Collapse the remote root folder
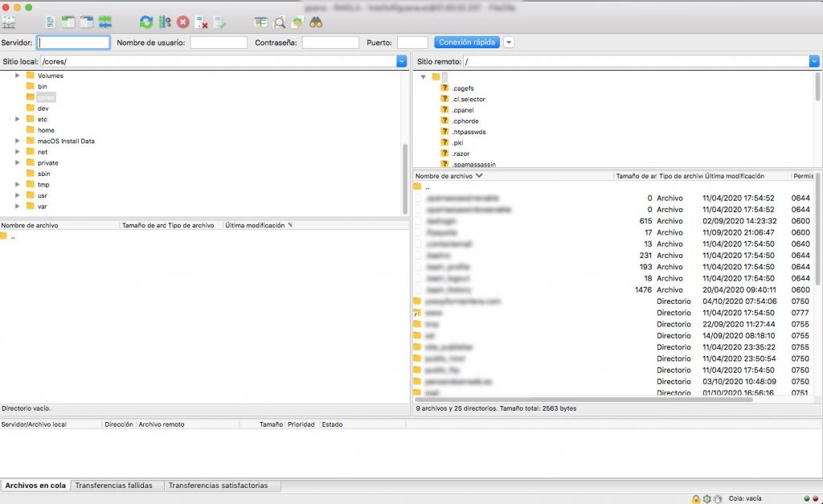 (x=423, y=76)
